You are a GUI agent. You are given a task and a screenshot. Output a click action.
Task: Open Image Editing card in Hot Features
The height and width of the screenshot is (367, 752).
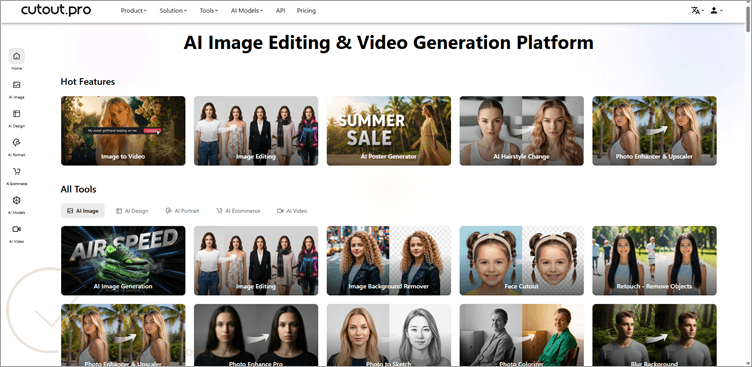256,131
